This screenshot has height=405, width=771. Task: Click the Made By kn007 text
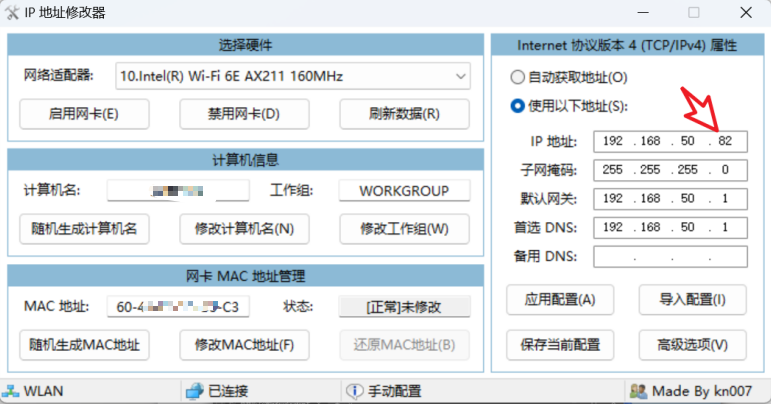tap(702, 391)
